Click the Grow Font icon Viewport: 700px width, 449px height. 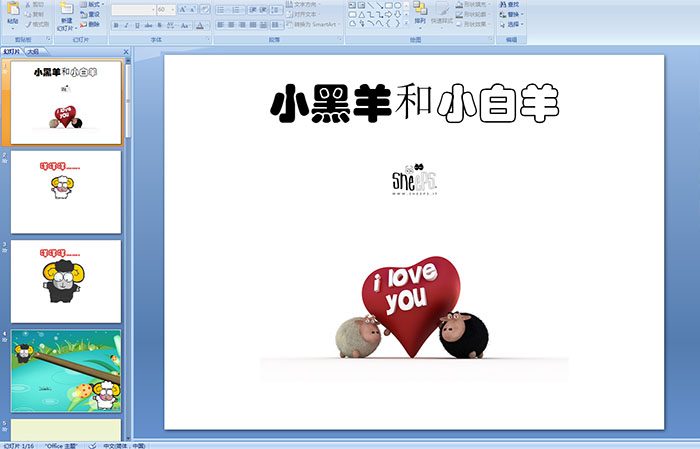pyautogui.click(x=183, y=10)
